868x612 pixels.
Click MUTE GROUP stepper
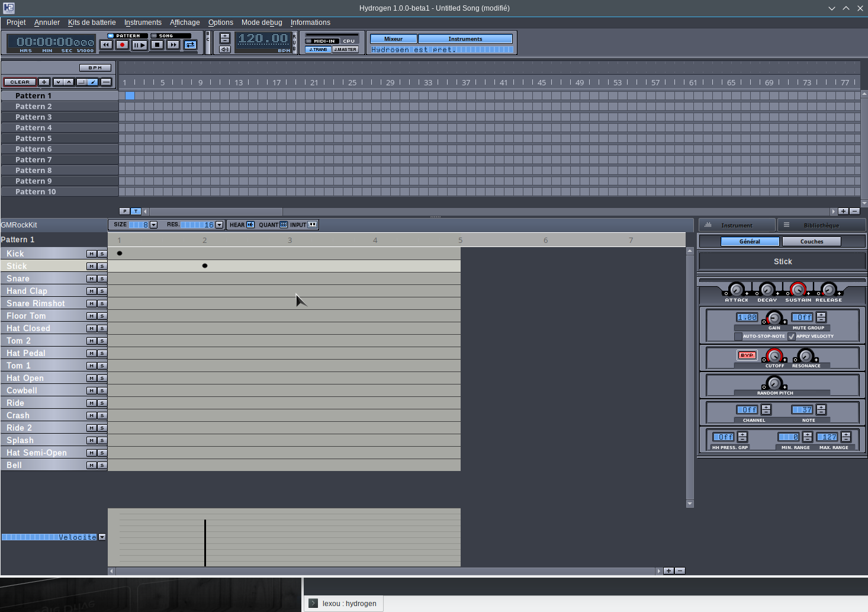pyautogui.click(x=821, y=318)
